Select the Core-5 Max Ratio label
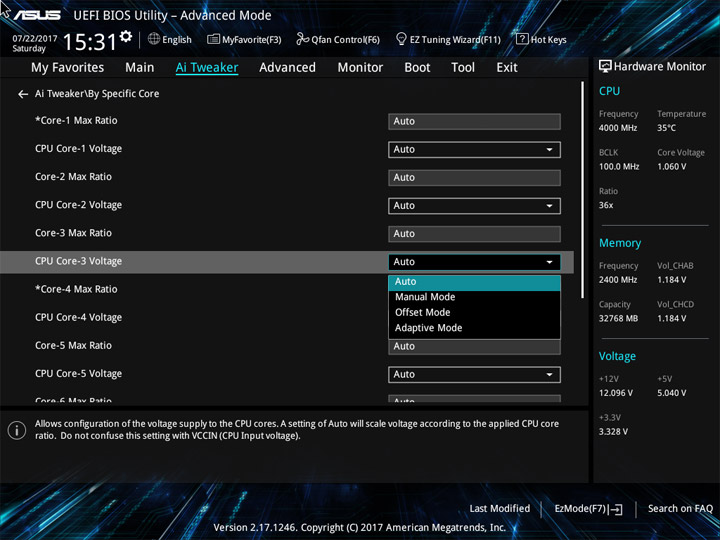Viewport: 720px width, 540px height. pyautogui.click(x=73, y=346)
